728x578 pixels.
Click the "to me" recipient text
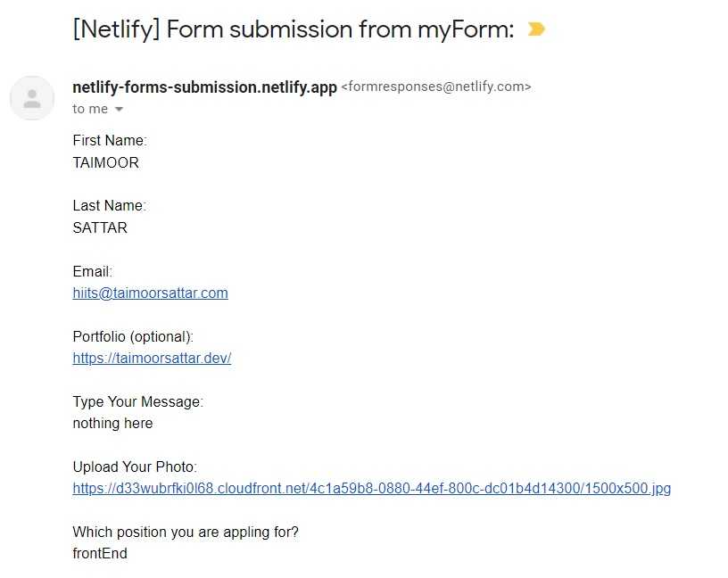(90, 109)
